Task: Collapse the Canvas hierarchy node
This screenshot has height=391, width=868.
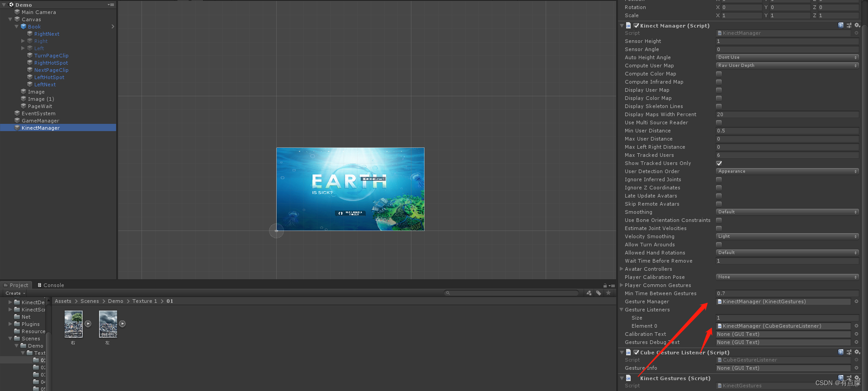Action: click(x=10, y=19)
